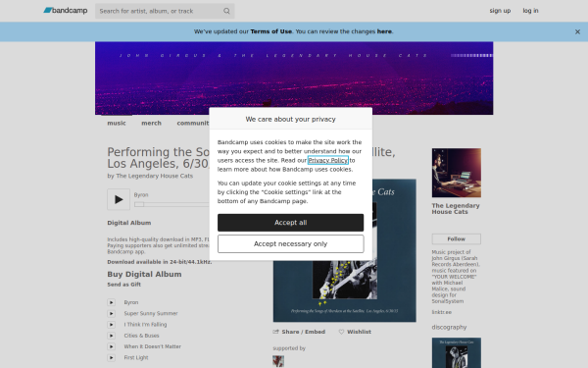Viewport: 588px width, 368px height.
Task: Switch to the merch tab
Action: [151, 124]
